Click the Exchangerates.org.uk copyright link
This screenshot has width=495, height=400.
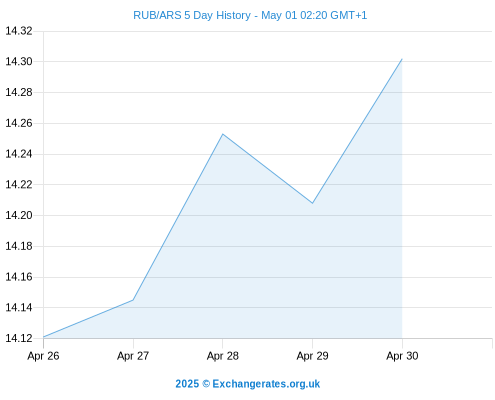248,384
